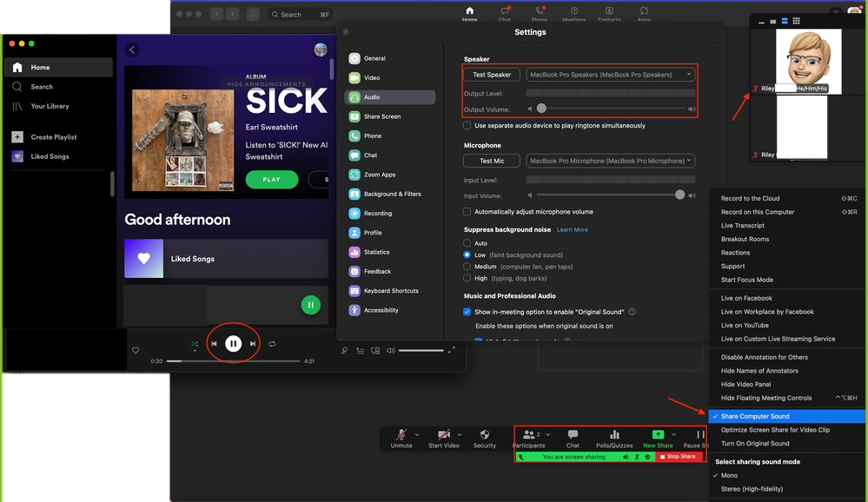Click Start Video camera icon
Screen dimensions: 868x502
pyautogui.click(x=443, y=434)
